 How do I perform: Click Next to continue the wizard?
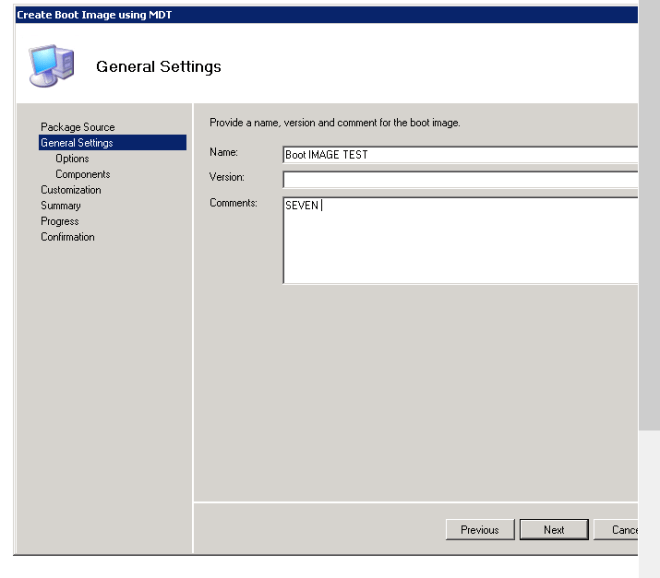click(554, 530)
